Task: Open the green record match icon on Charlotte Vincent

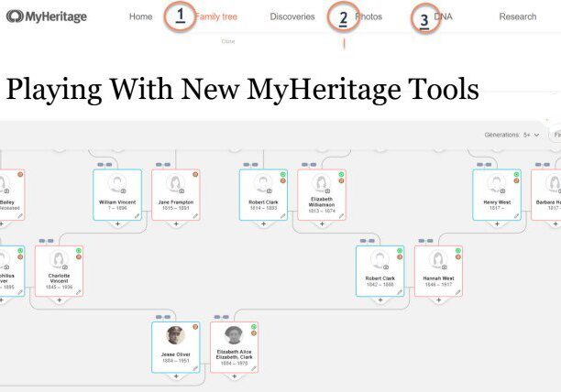Action: [x=79, y=250]
